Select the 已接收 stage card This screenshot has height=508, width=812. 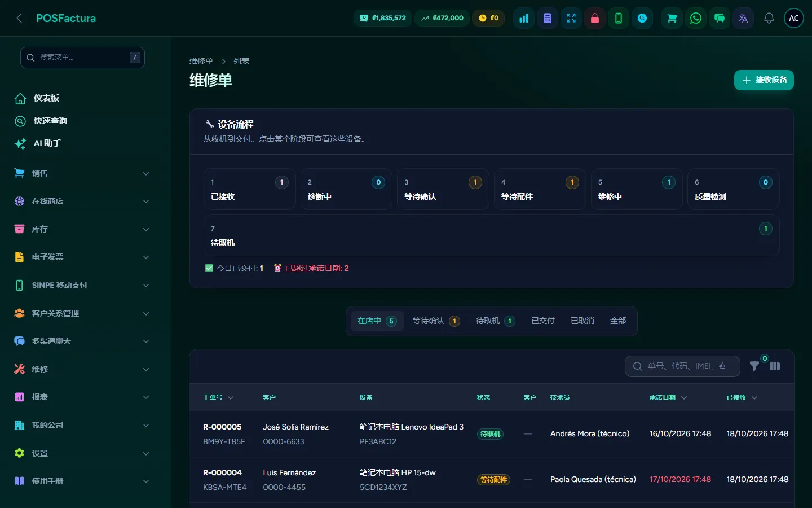[x=249, y=189]
